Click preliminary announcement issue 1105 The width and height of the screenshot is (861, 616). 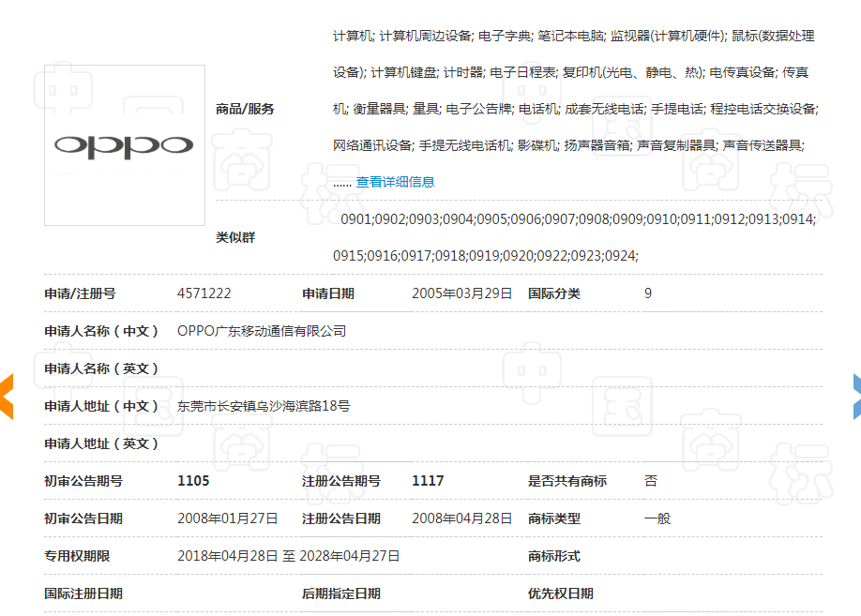pos(193,481)
